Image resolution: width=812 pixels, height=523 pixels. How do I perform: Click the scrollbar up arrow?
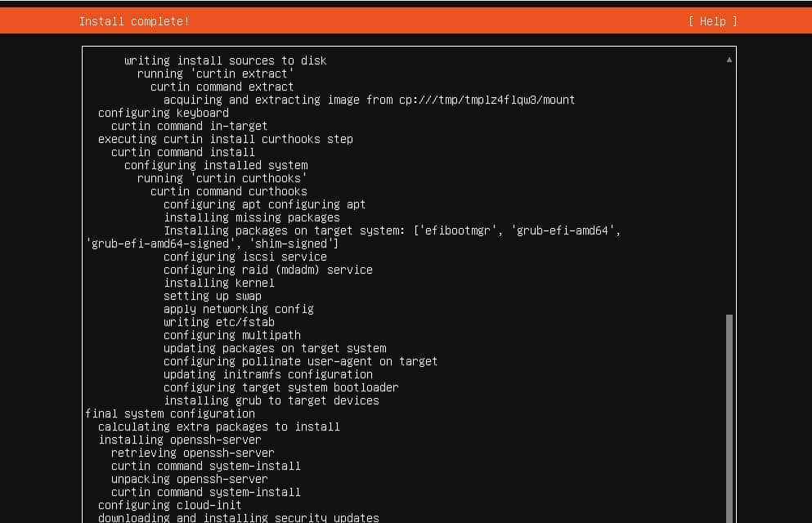728,59
